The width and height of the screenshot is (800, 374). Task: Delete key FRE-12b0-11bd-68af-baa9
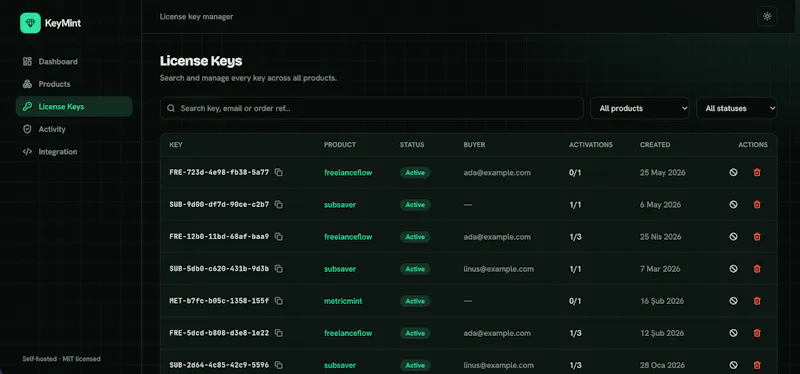757,237
